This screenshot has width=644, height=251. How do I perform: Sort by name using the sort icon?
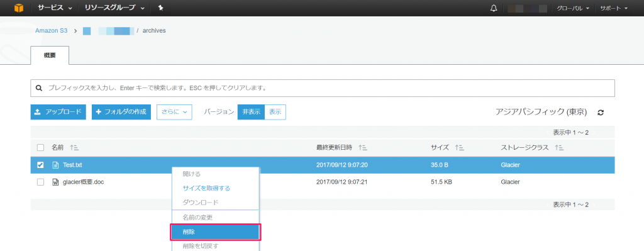(x=74, y=147)
